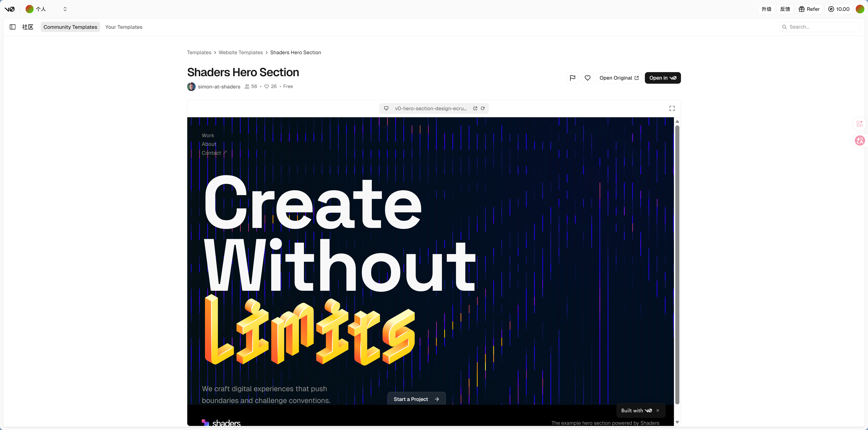
Task: Refresh the preview with reload icon
Action: click(483, 108)
